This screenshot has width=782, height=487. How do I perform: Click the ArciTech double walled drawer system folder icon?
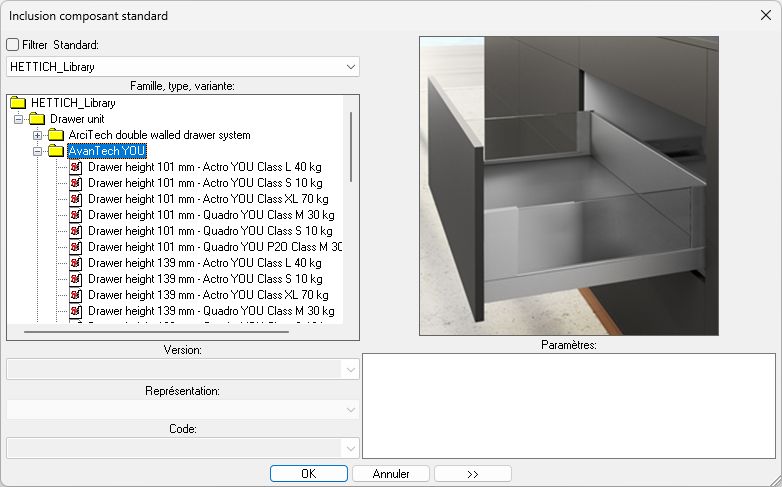[x=56, y=135]
